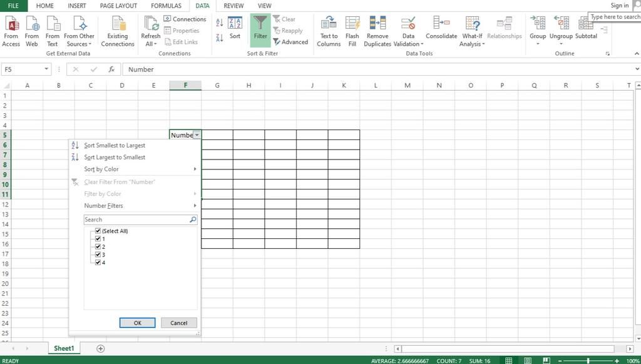
Task: Add a new sheet with plus icon
Action: [101, 348]
